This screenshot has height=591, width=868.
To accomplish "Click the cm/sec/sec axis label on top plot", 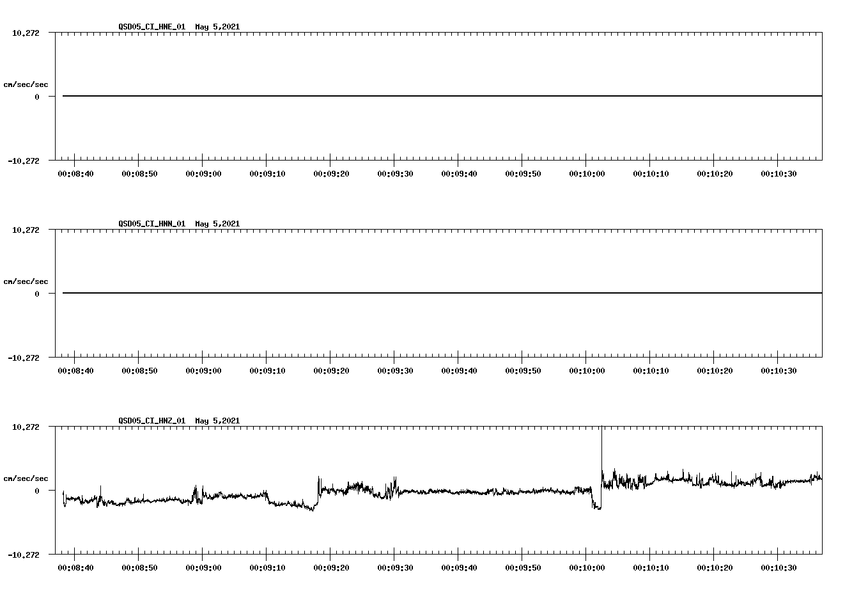I will [26, 83].
